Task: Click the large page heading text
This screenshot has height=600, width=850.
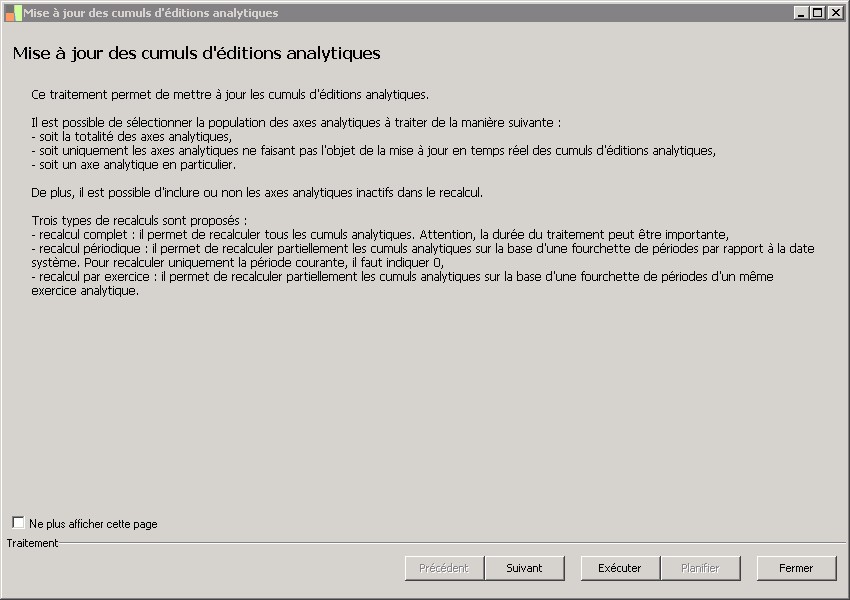Action: 196,53
